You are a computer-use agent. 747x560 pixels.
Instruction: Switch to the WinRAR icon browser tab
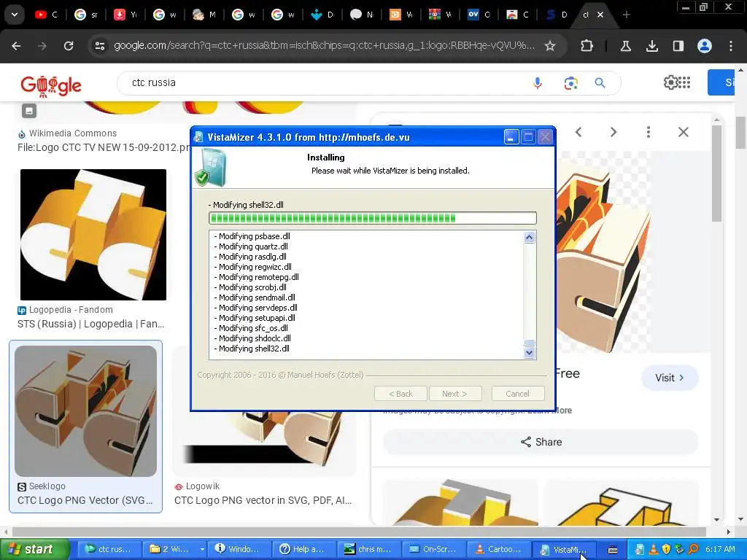tap(438, 15)
